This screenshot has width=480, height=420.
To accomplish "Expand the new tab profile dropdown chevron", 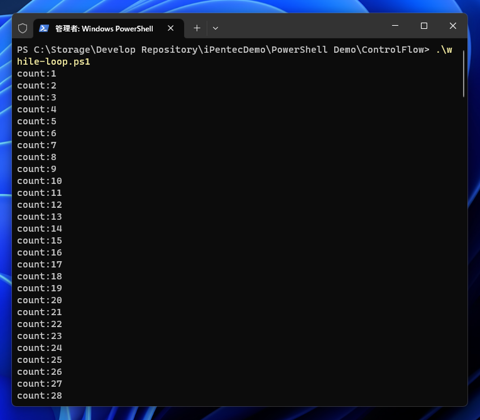I will (x=215, y=28).
